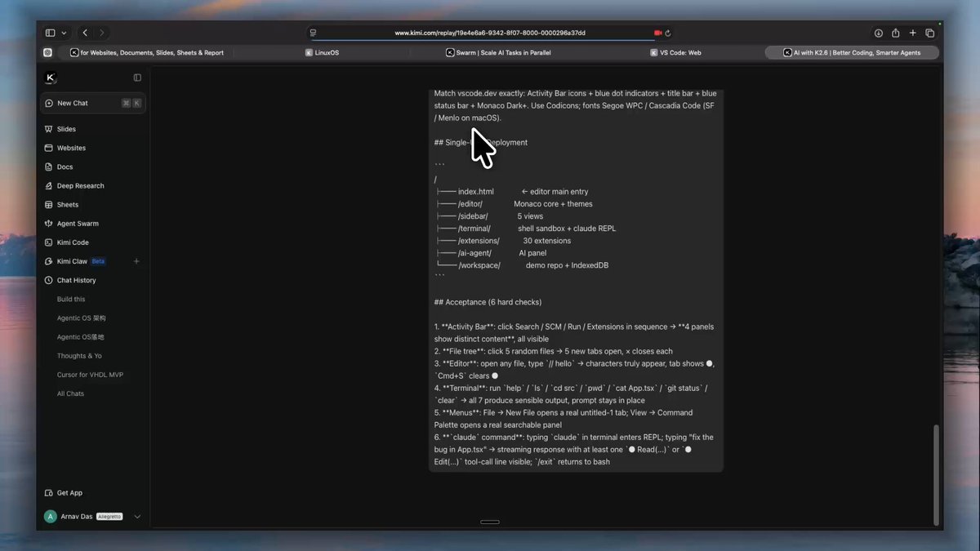Image resolution: width=980 pixels, height=551 pixels.
Task: Open the page menu icon in address bar
Action: point(313,33)
